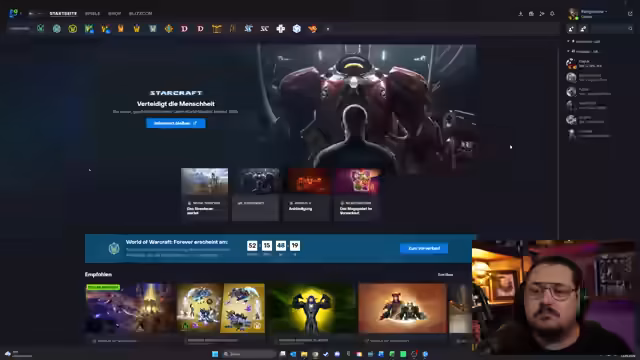
Task: Expand the favorites bar more-games arrow
Action: [328, 29]
